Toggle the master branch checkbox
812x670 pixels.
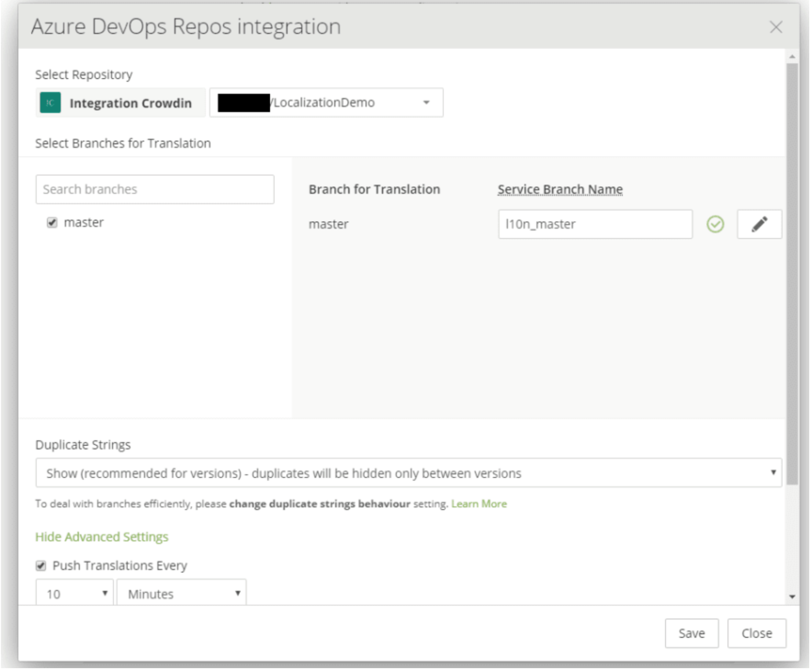point(52,223)
